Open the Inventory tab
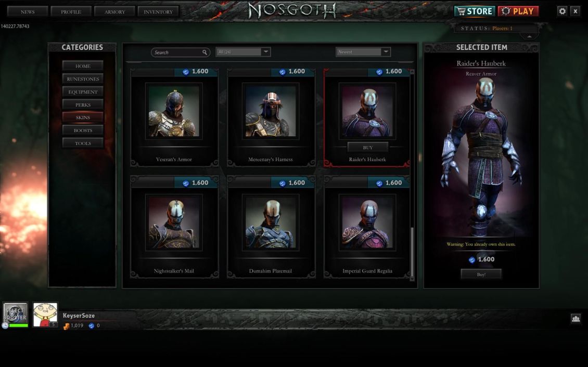This screenshot has width=588, height=367. pyautogui.click(x=158, y=11)
